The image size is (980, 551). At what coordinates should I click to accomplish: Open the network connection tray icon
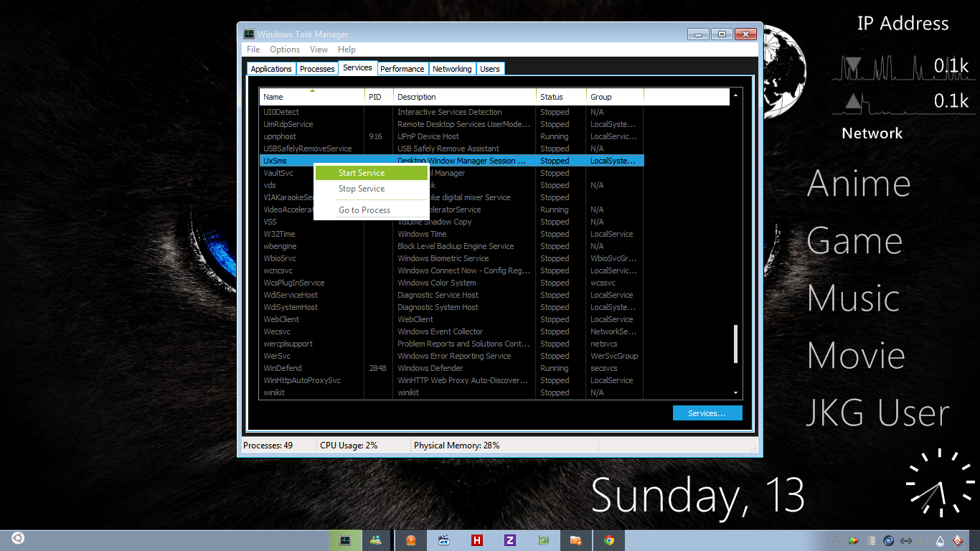pyautogui.click(x=905, y=541)
